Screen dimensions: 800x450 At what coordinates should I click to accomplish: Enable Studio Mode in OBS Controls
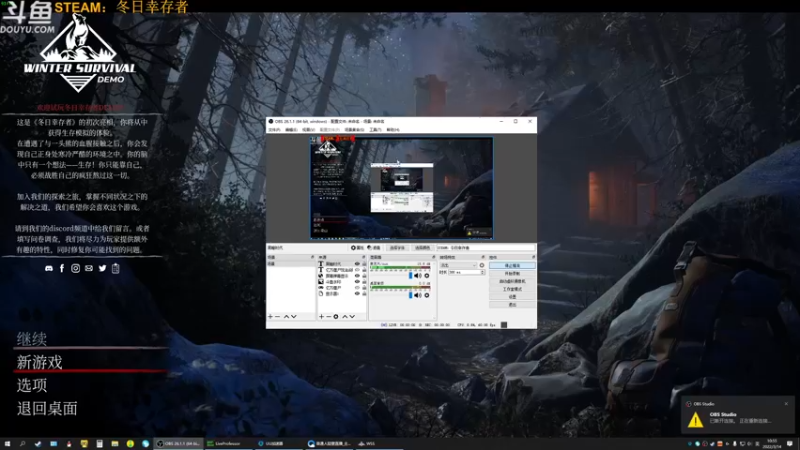[512, 289]
